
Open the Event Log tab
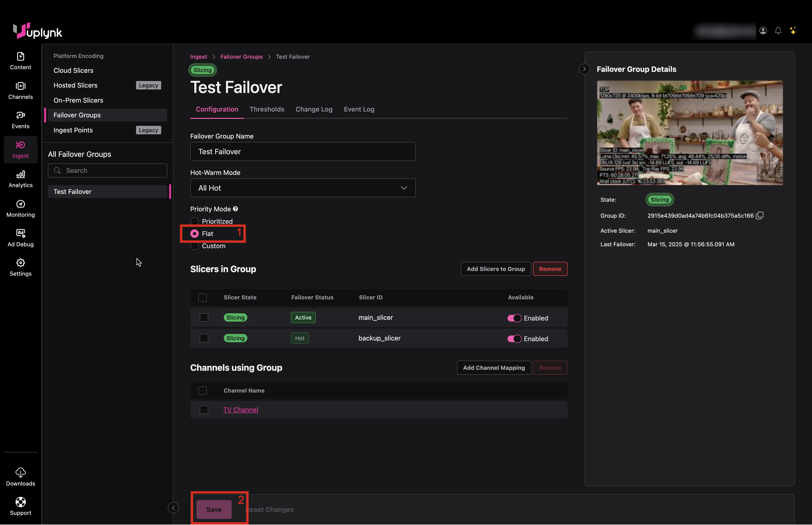point(359,109)
